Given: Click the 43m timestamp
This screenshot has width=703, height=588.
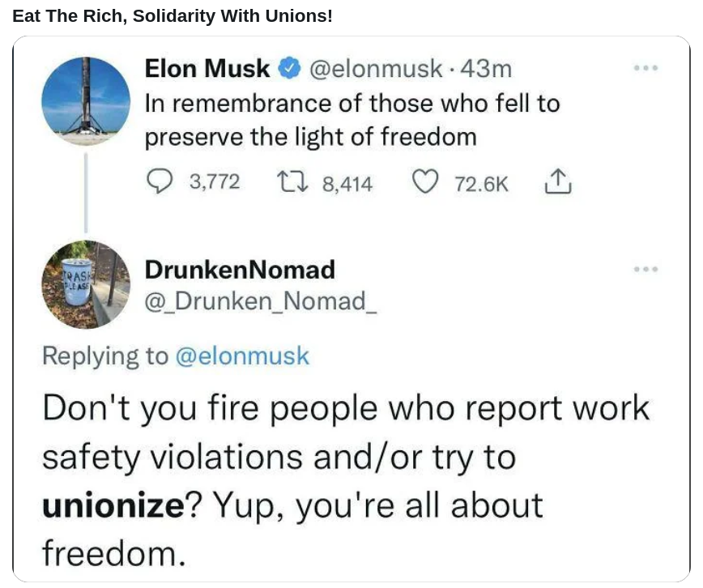Looking at the screenshot, I should pos(486,69).
